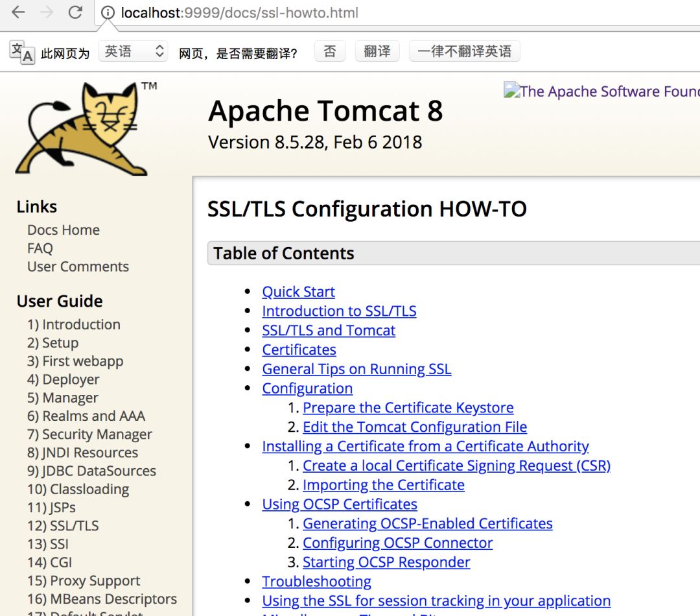
Task: Click the site info icon in address bar
Action: (x=108, y=13)
